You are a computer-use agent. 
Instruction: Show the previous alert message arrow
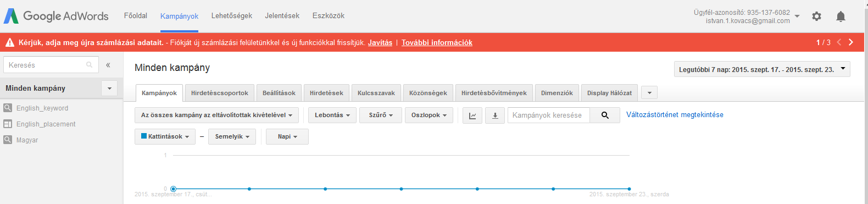click(x=839, y=42)
